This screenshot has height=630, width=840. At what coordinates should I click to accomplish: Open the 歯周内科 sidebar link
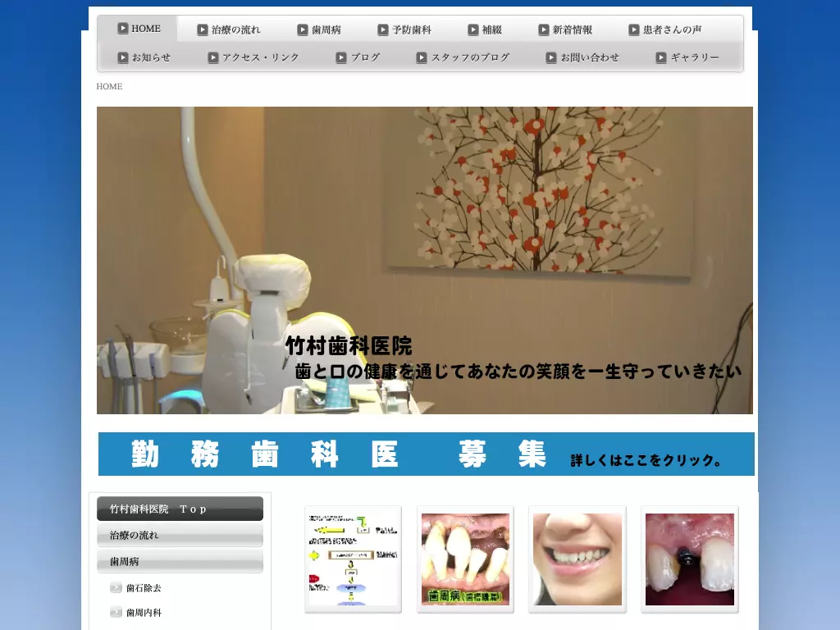tap(144, 612)
